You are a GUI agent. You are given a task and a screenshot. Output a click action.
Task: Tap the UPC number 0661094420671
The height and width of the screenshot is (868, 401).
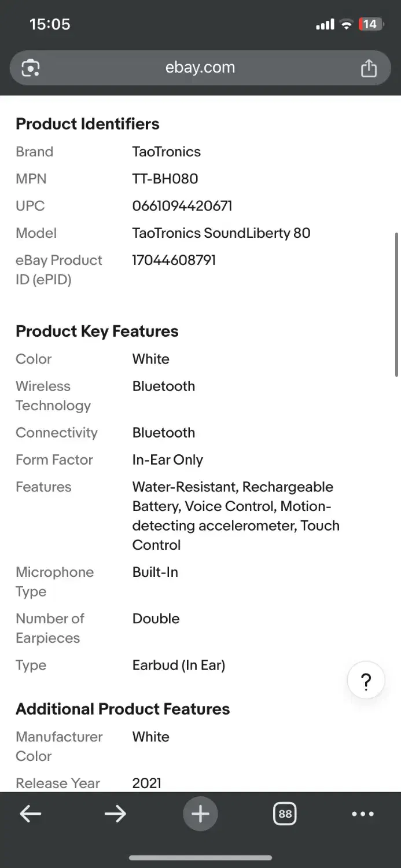click(x=182, y=206)
